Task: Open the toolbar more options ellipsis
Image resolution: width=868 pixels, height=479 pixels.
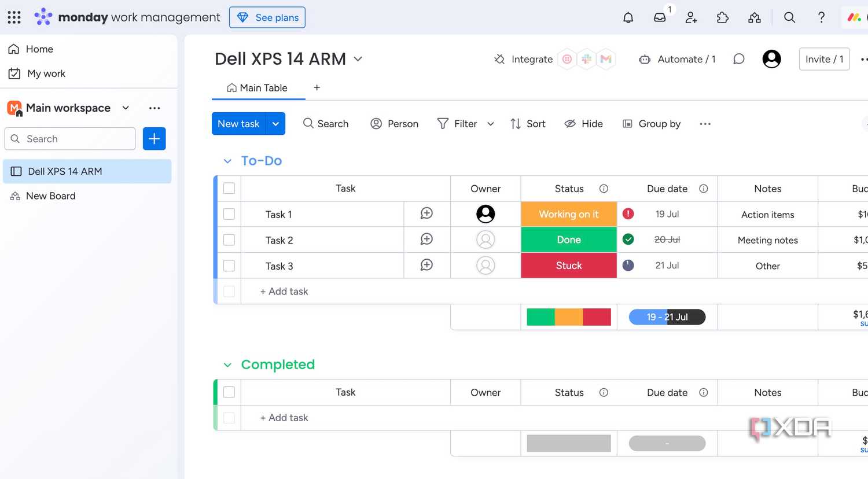Action: [x=705, y=124]
